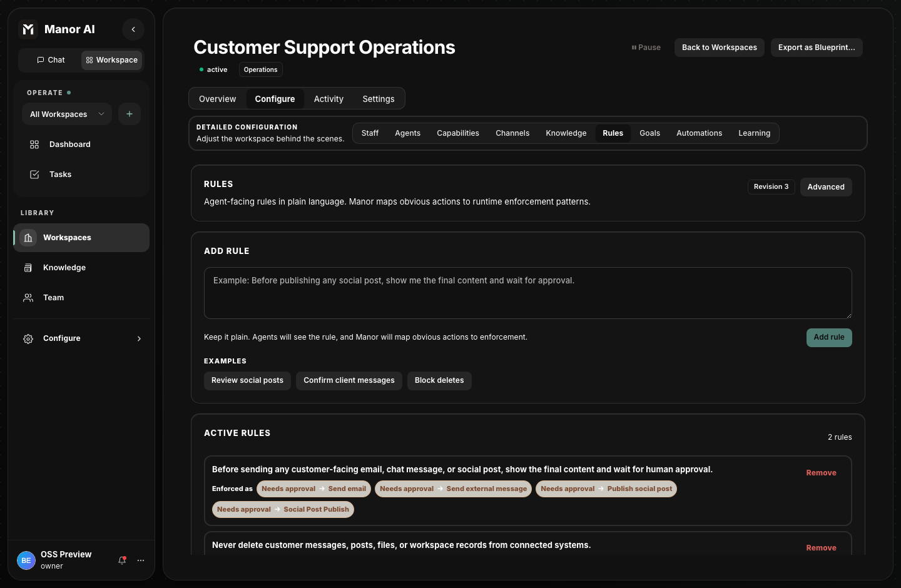Switch to Chat mode
The width and height of the screenshot is (901, 588).
click(x=51, y=60)
